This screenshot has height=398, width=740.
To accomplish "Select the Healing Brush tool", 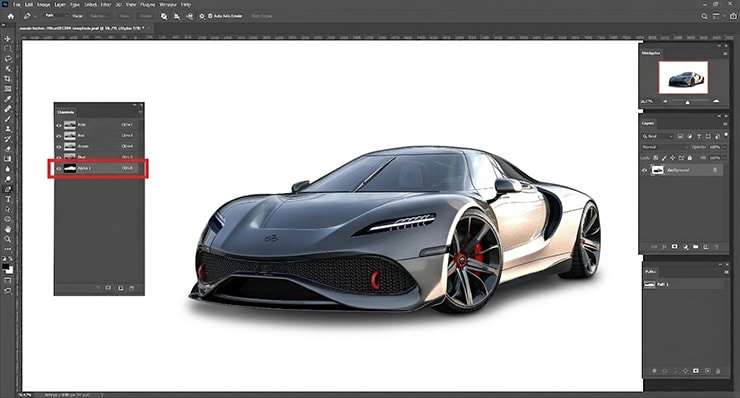I will pyautogui.click(x=8, y=109).
